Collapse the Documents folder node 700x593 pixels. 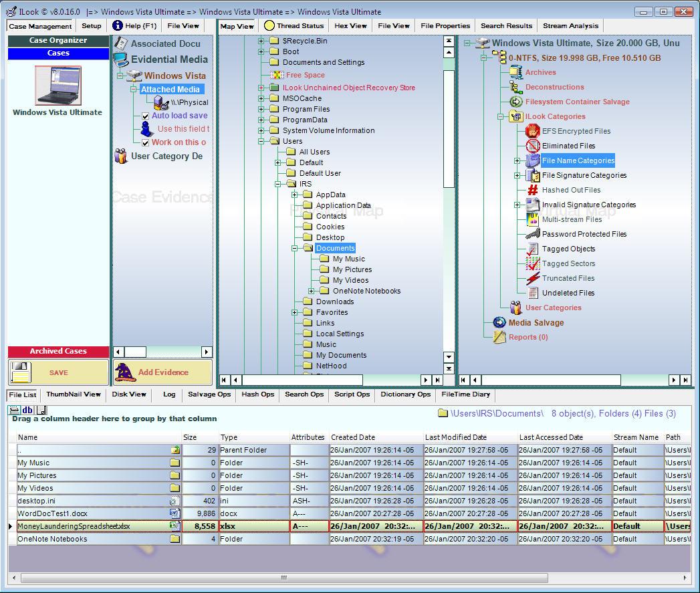(x=295, y=248)
